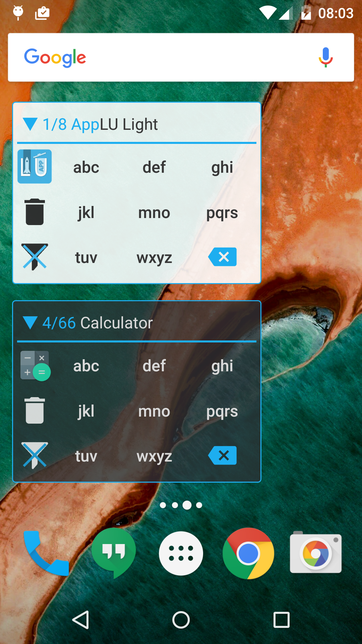
Task: Expand the 4/66 Calculator dropdown arrow
Action: pyautogui.click(x=30, y=323)
